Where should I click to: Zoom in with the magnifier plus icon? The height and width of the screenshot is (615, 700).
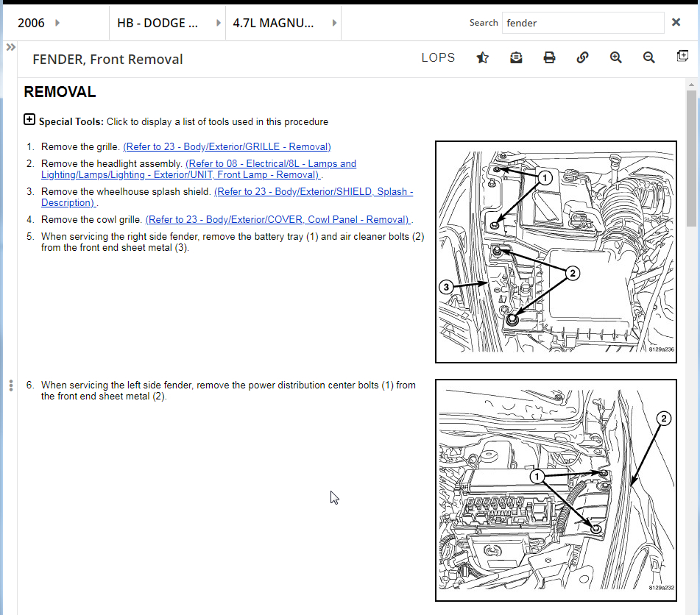pos(615,57)
